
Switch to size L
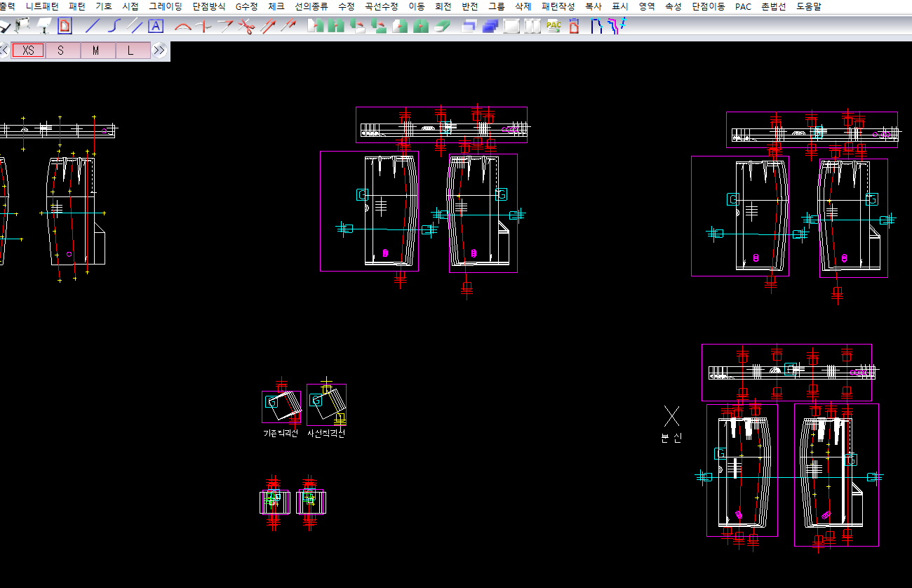click(130, 51)
